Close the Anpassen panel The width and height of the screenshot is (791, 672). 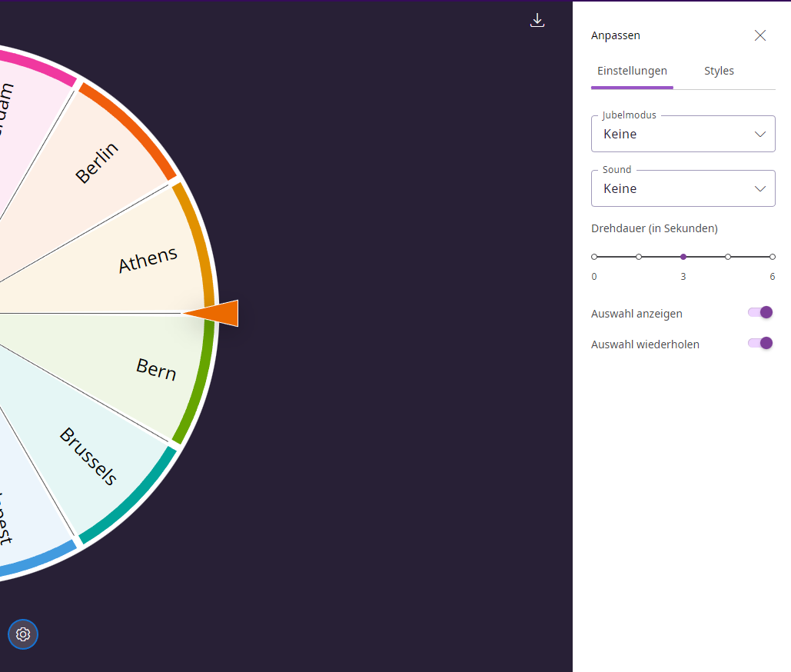tap(760, 35)
